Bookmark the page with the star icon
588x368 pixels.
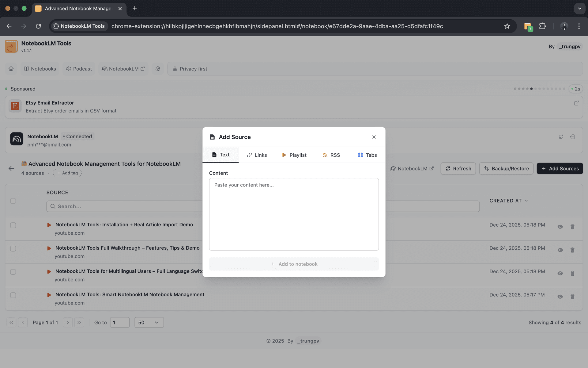click(507, 26)
